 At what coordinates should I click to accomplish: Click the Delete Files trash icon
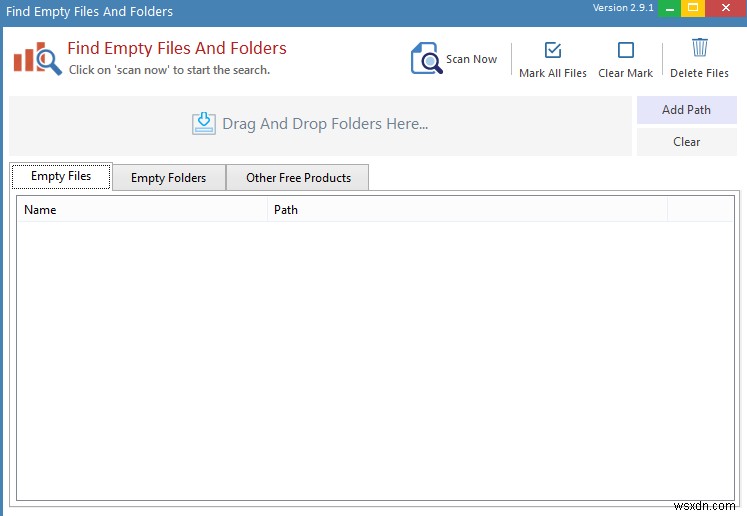pos(699,48)
